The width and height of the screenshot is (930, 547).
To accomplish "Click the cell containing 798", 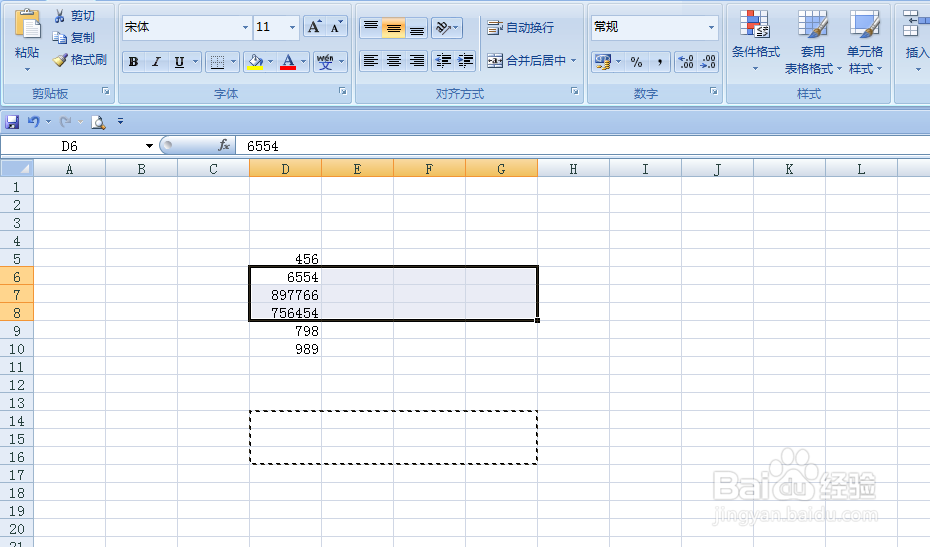I will click(285, 331).
